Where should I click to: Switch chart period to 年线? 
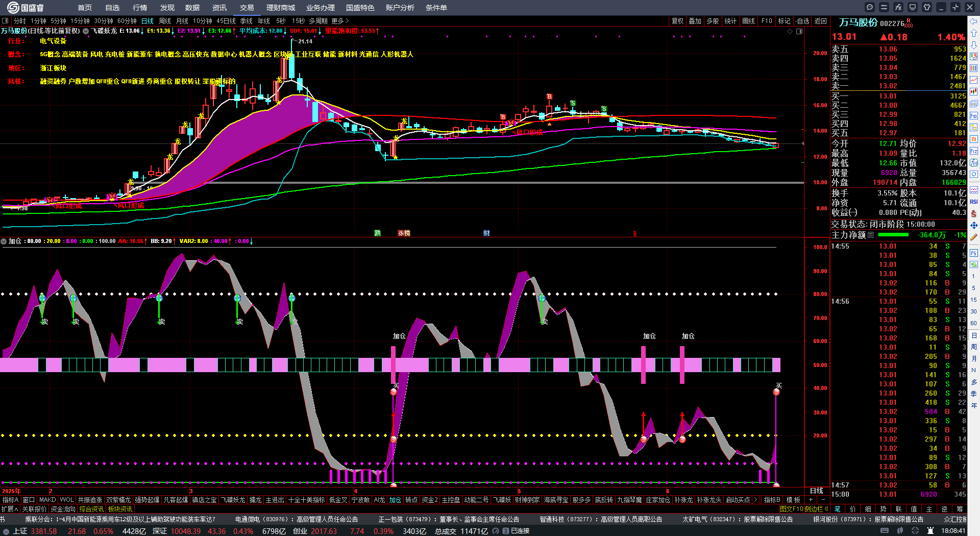264,21
